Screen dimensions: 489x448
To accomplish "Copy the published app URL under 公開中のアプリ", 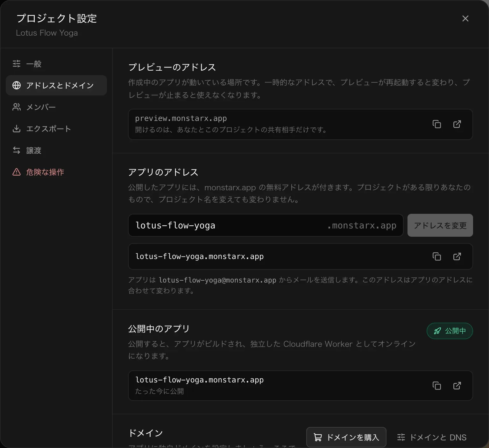I will click(436, 386).
